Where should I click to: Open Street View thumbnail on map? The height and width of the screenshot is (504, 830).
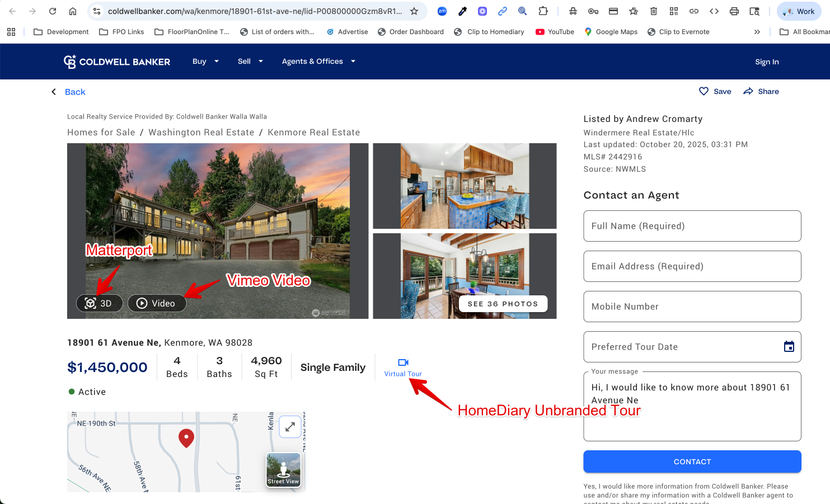tap(283, 469)
